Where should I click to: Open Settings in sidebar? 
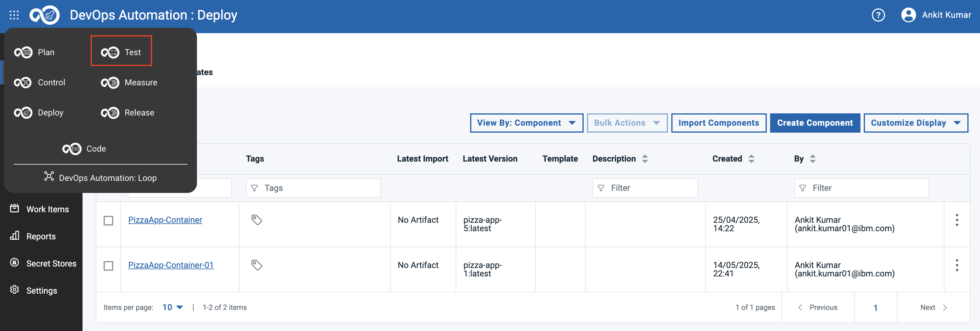pyautogui.click(x=34, y=290)
